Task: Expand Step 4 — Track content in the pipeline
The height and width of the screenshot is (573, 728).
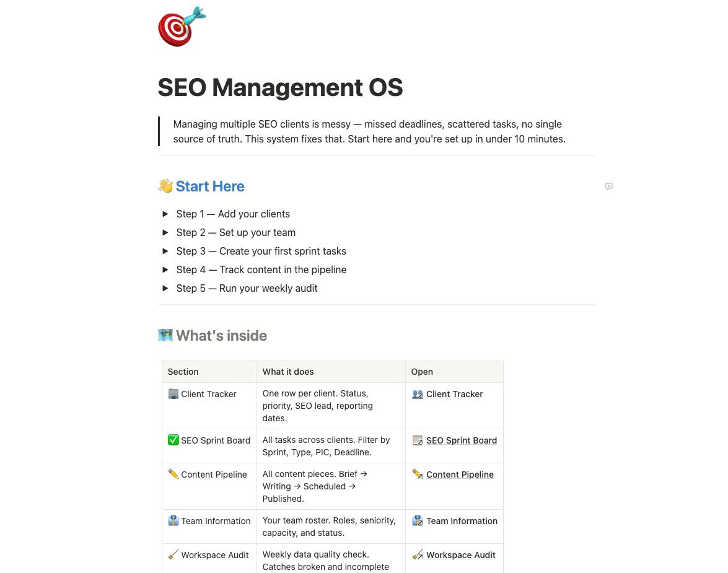Action: point(165,269)
